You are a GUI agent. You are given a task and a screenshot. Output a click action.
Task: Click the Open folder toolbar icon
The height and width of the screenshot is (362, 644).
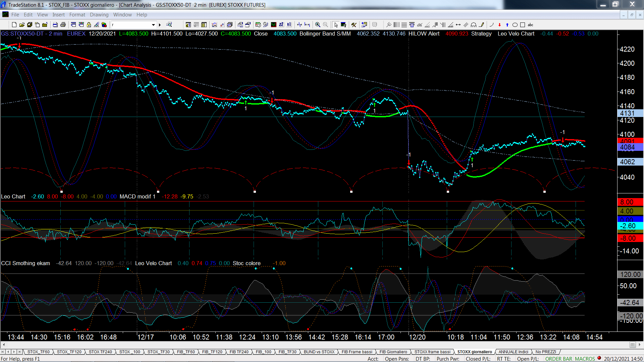pos(22,25)
